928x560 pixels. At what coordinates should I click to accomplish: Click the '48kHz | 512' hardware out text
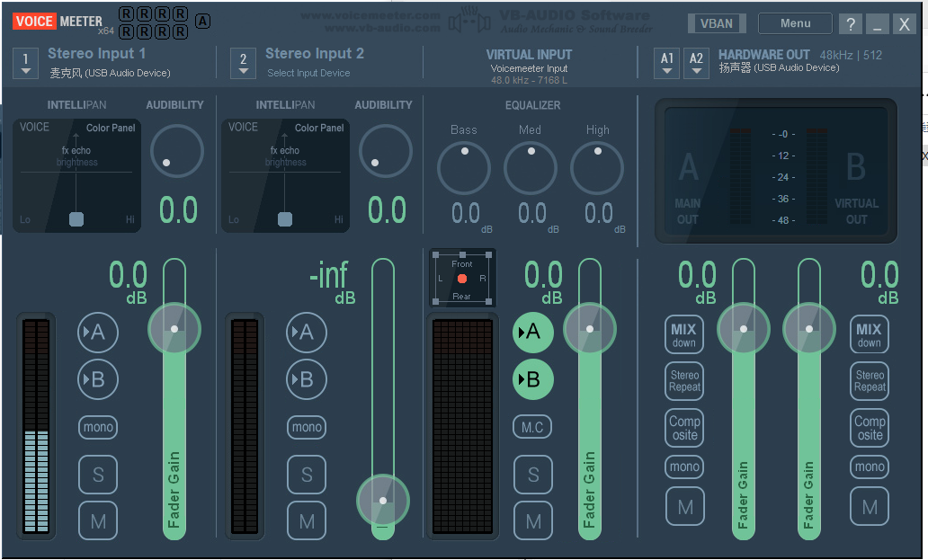pyautogui.click(x=851, y=55)
